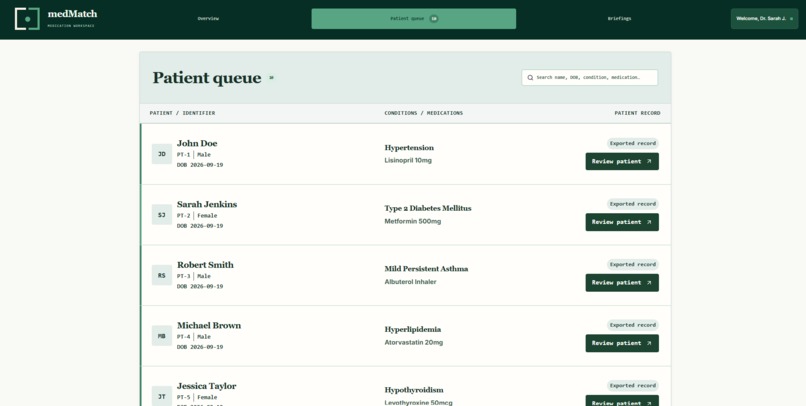
Task: Click the PT-4 identifier
Action: pos(184,337)
